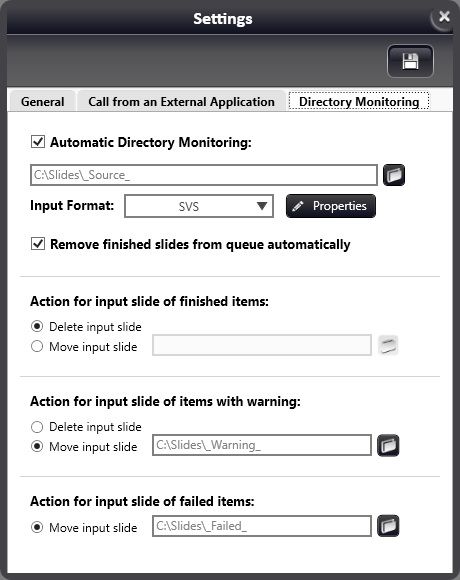
Task: Click the disabled folder icon for finished items
Action: pos(388,345)
